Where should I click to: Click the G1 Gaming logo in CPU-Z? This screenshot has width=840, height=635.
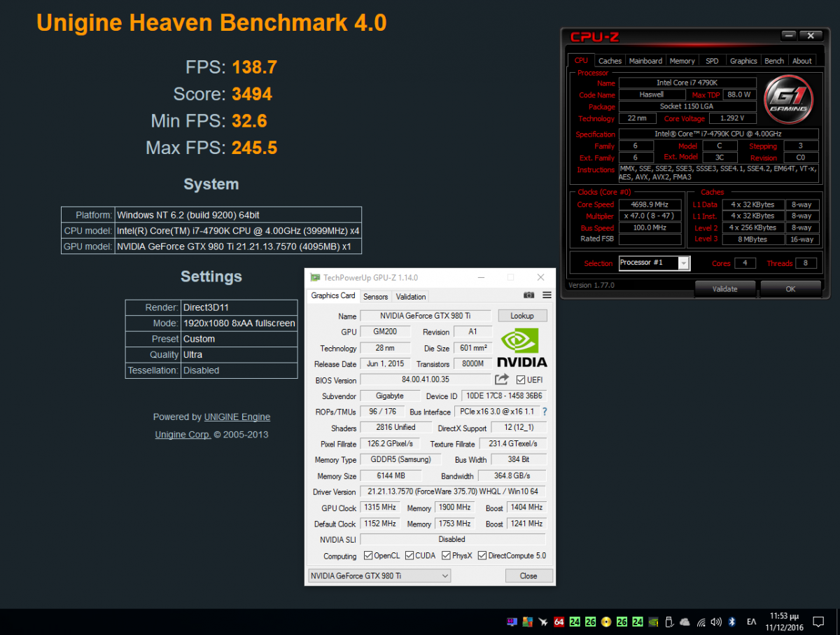click(789, 98)
